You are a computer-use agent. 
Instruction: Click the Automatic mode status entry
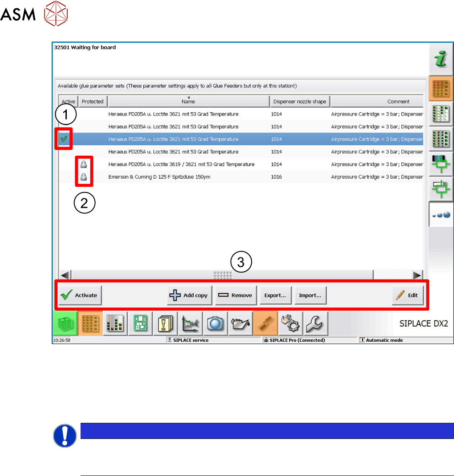pyautogui.click(x=382, y=340)
